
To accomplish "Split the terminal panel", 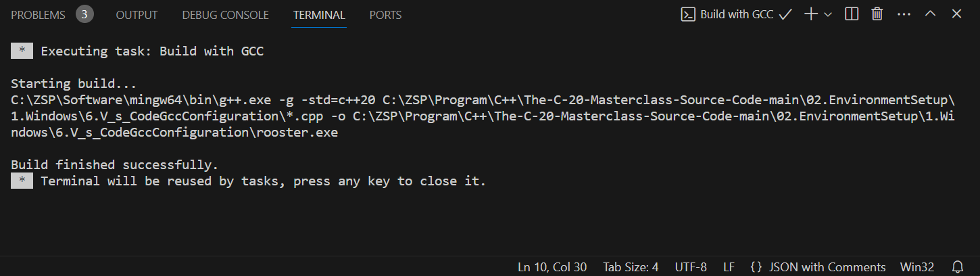I will pyautogui.click(x=852, y=14).
